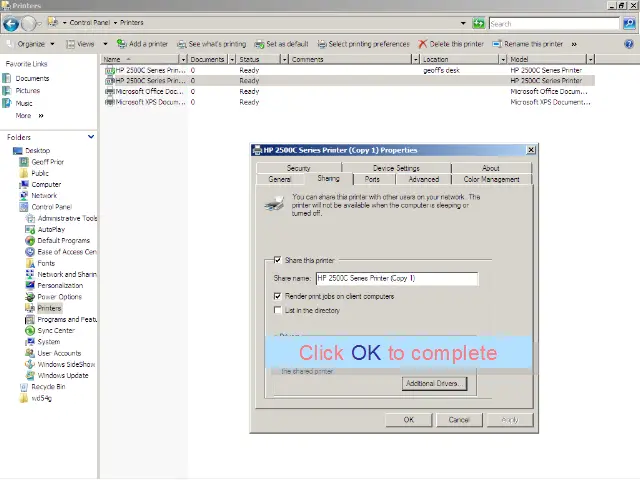Switch to the Ports tab

tap(372, 179)
